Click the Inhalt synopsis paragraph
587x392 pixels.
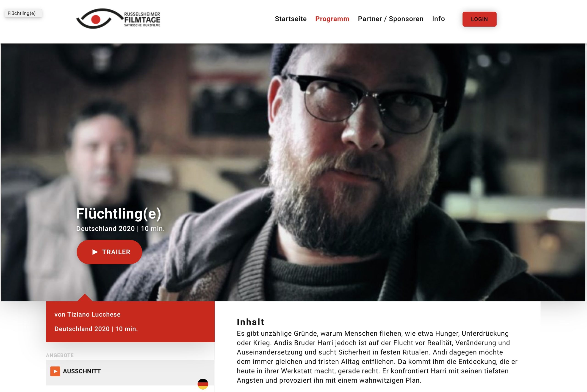click(377, 357)
